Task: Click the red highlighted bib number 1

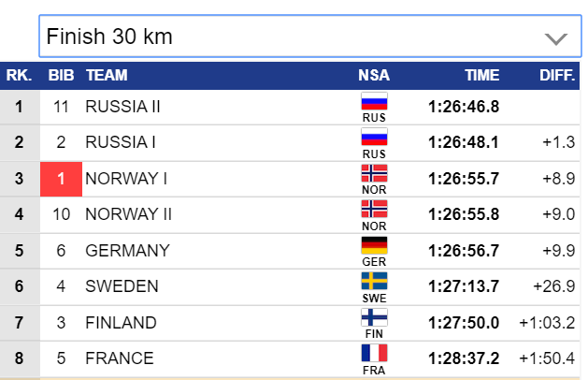Action: [61, 179]
